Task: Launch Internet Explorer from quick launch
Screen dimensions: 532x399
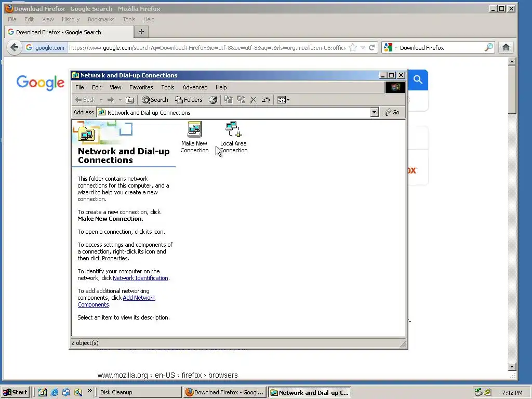Action: click(x=54, y=392)
